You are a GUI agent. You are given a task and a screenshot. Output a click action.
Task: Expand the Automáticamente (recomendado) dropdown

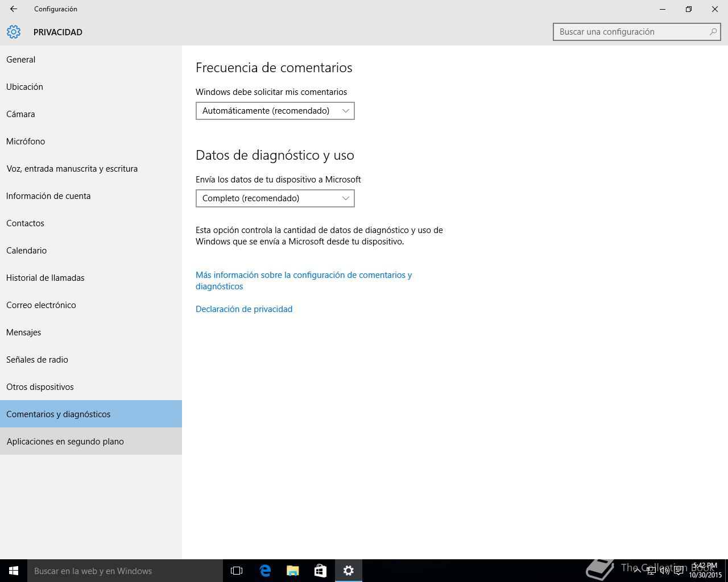275,111
